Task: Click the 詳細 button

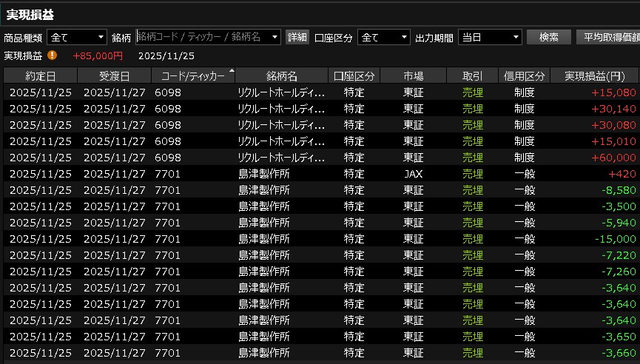Action: pos(297,37)
